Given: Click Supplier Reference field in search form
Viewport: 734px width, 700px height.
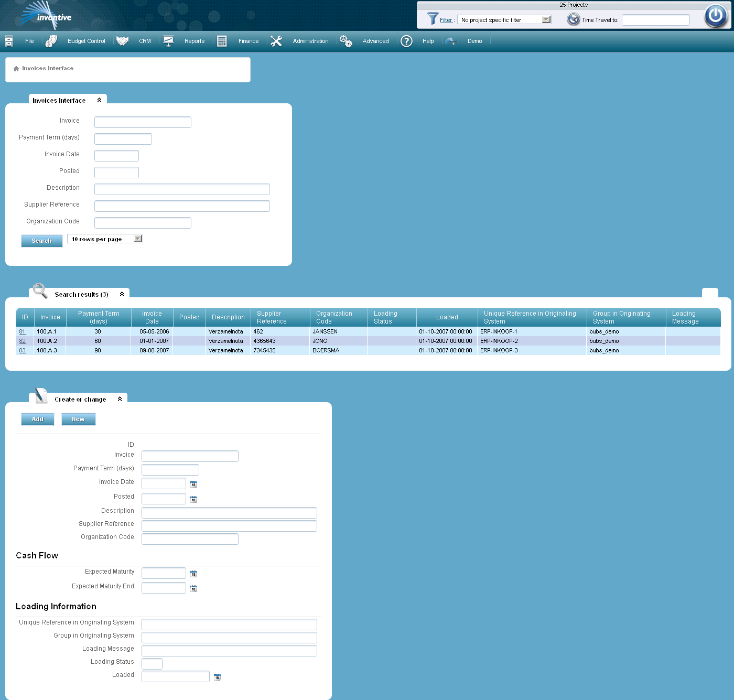Looking at the screenshot, I should pyautogui.click(x=182, y=206).
